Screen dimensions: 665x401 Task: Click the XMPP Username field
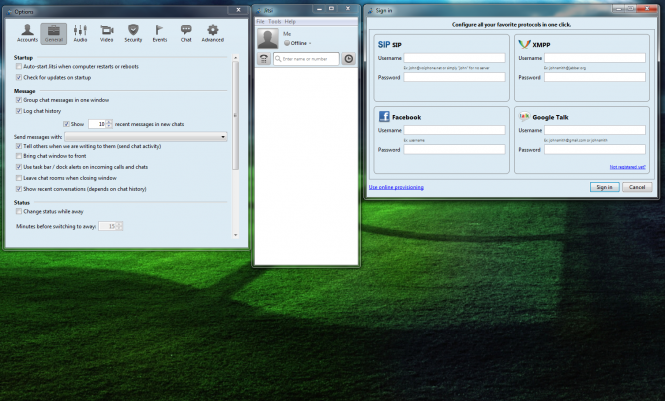(x=595, y=58)
